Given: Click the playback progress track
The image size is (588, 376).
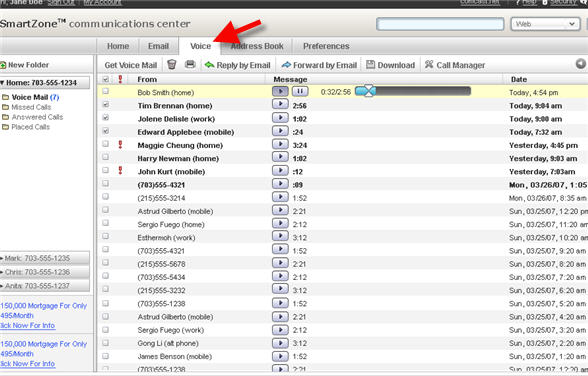Looking at the screenshot, I should click(x=413, y=91).
